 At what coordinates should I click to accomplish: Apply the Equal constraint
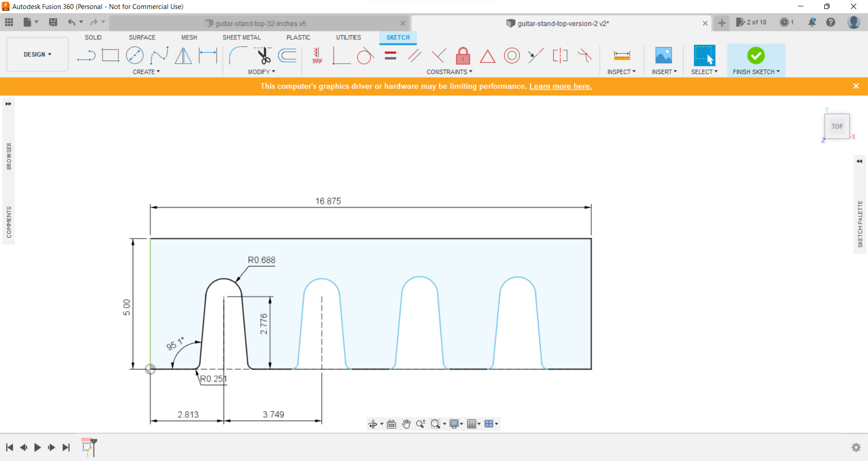pos(390,55)
